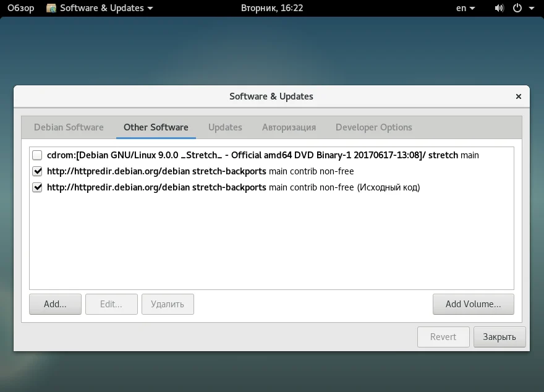Enable the cdrom Debian DVD source checkbox

(37, 155)
